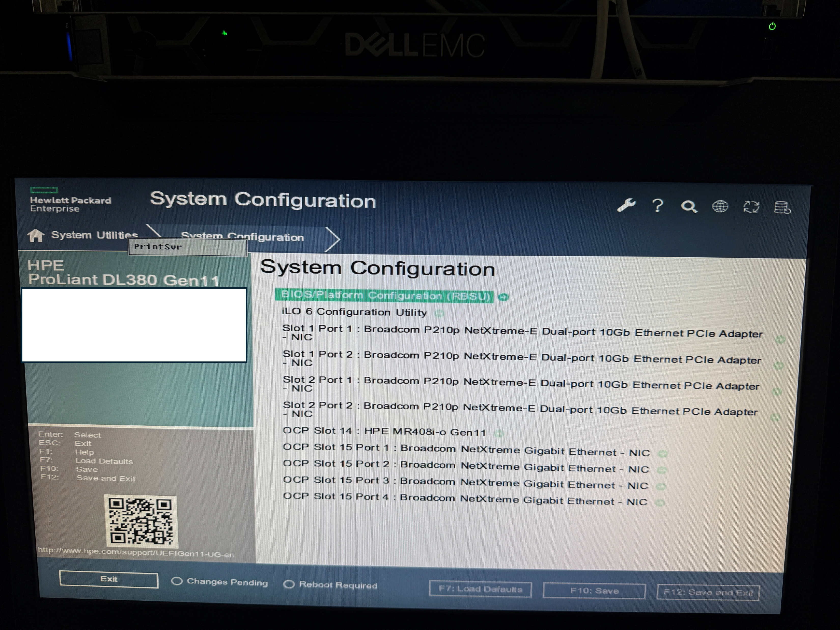
Task: Select OCP Slot 14 HPE MR408i-o entry
Action: (x=384, y=432)
